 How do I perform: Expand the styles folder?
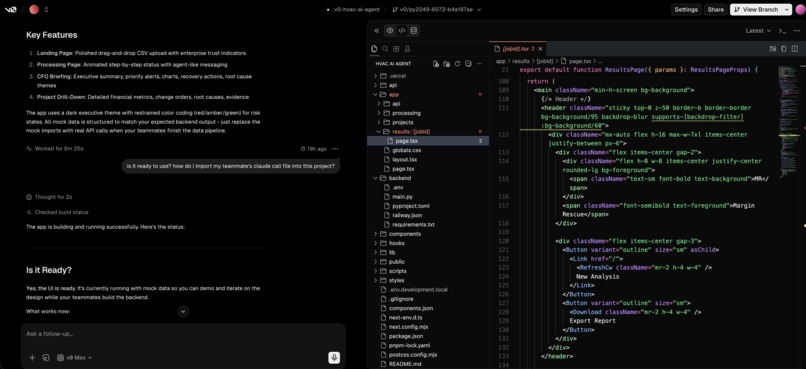[x=428, y=280]
